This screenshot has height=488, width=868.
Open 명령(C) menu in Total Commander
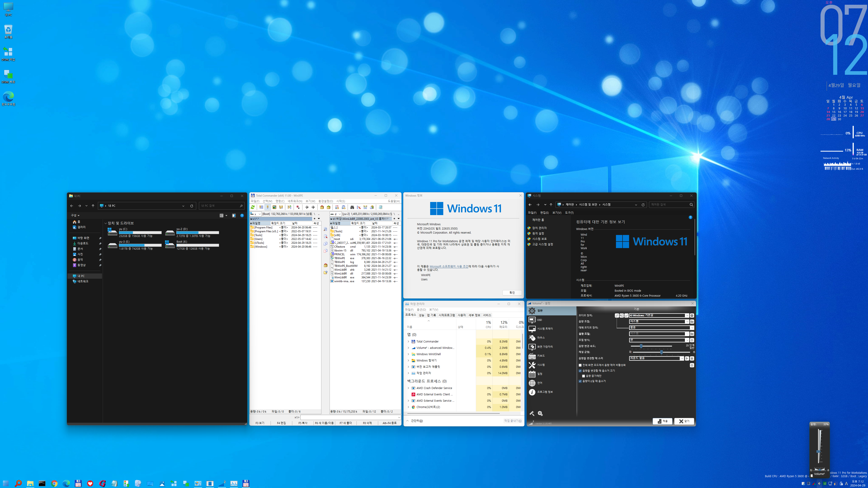[x=280, y=201]
